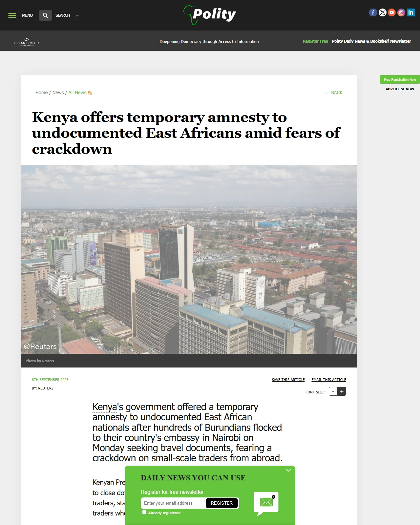Click the ADVERTISE NOW link
Screen dimensions: 420x525
tap(400, 89)
